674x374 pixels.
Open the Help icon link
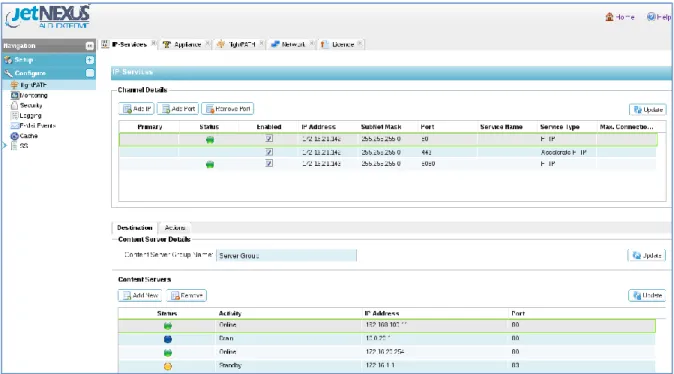click(x=659, y=17)
